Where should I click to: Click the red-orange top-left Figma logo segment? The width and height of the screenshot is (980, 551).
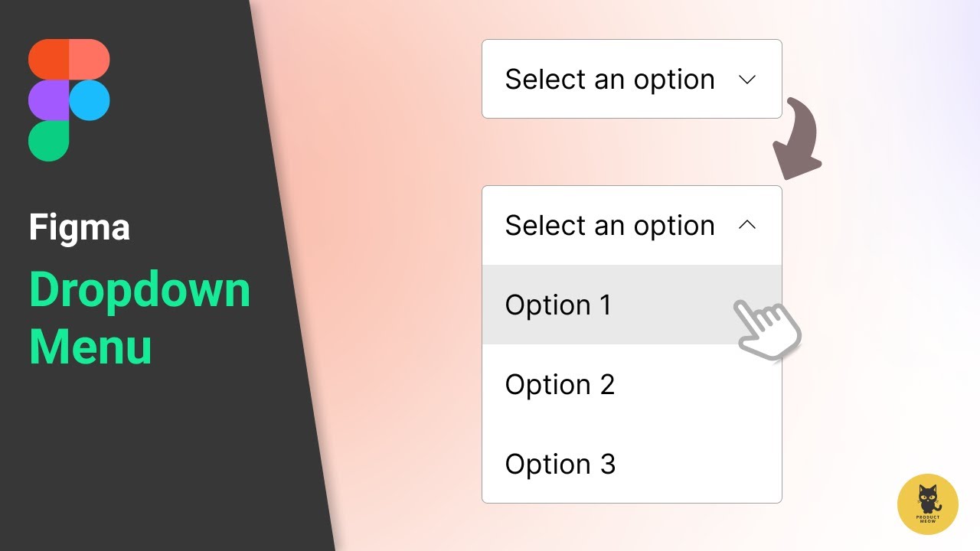click(x=48, y=59)
